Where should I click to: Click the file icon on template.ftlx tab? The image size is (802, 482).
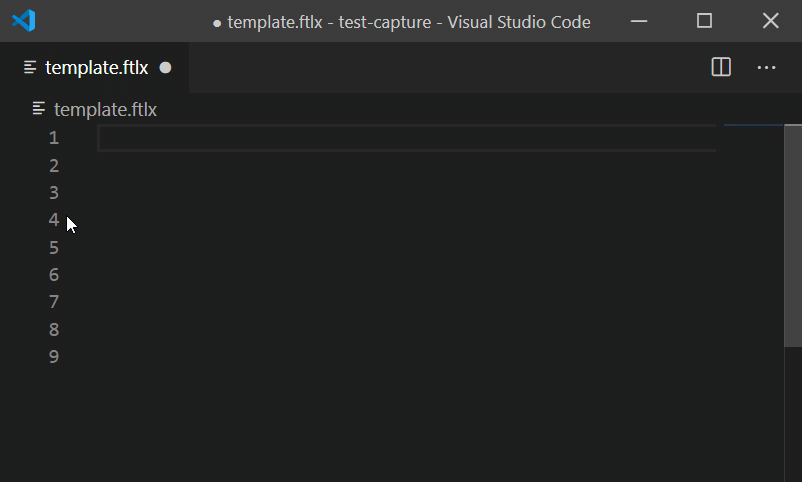[30, 68]
